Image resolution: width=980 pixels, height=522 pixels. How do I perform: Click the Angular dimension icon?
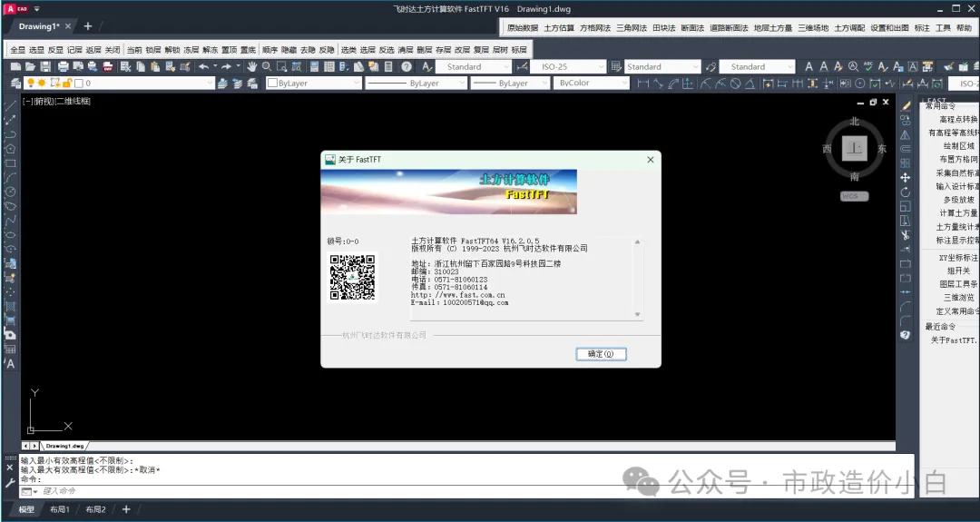click(750, 84)
